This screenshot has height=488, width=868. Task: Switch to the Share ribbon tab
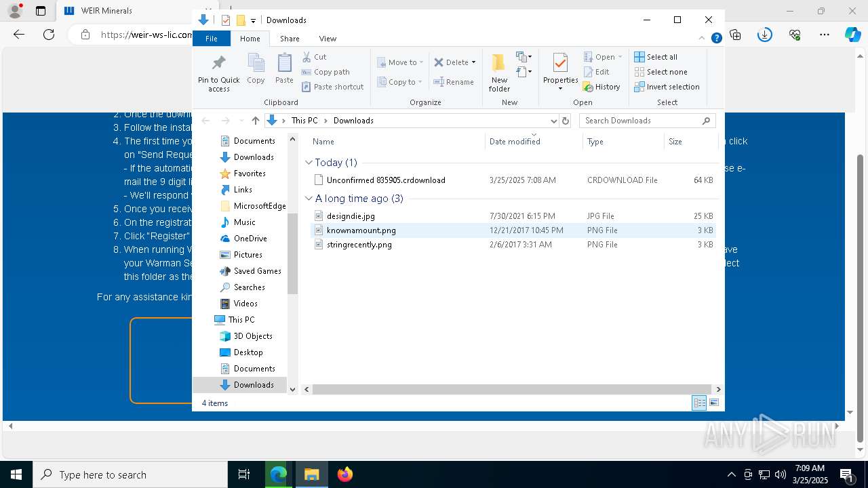point(290,39)
